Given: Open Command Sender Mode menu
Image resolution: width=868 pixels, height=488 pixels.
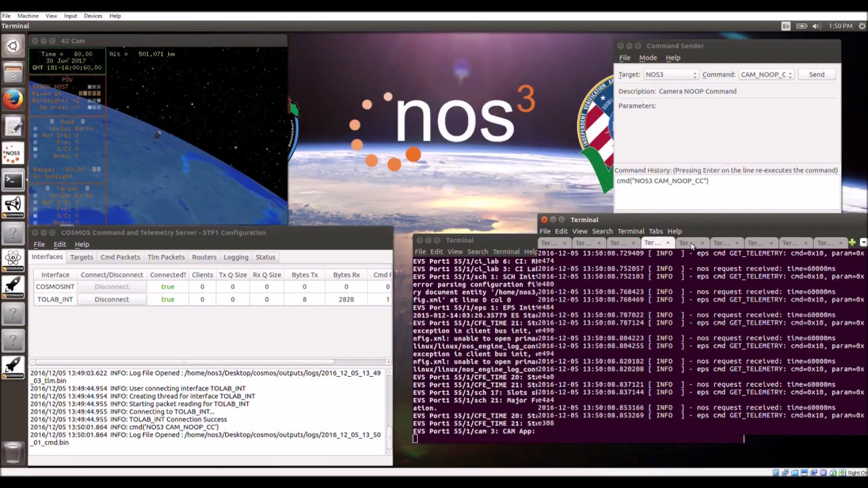Looking at the screenshot, I should [648, 58].
